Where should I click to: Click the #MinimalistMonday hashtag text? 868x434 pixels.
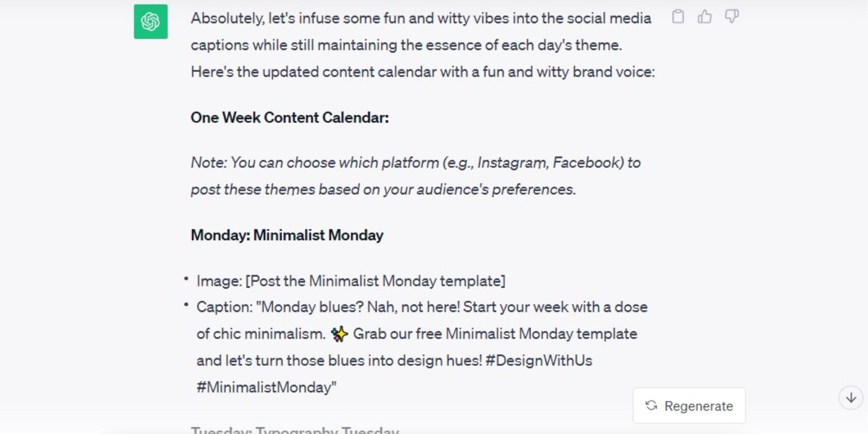(x=266, y=388)
